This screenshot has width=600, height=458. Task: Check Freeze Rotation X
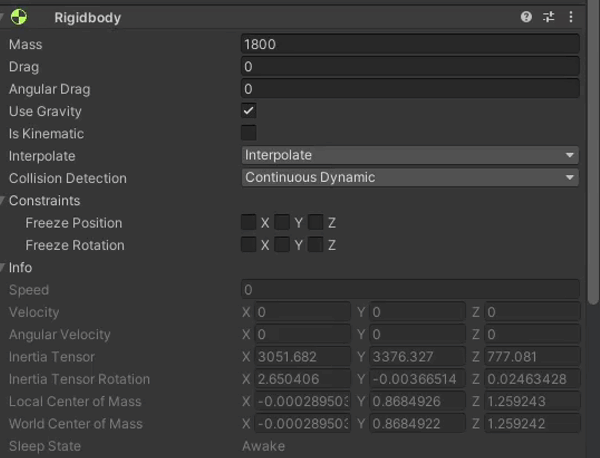249,244
